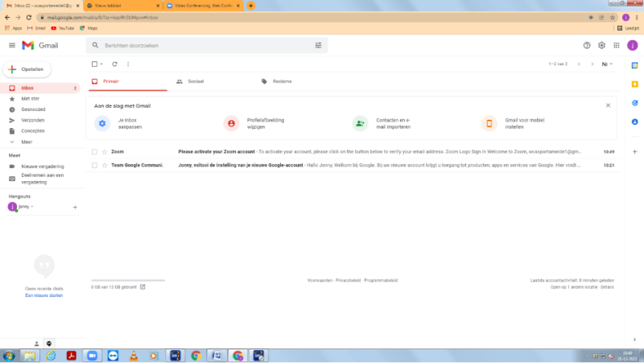
Task: Open Google Tasks side panel icon
Action: 635,103
